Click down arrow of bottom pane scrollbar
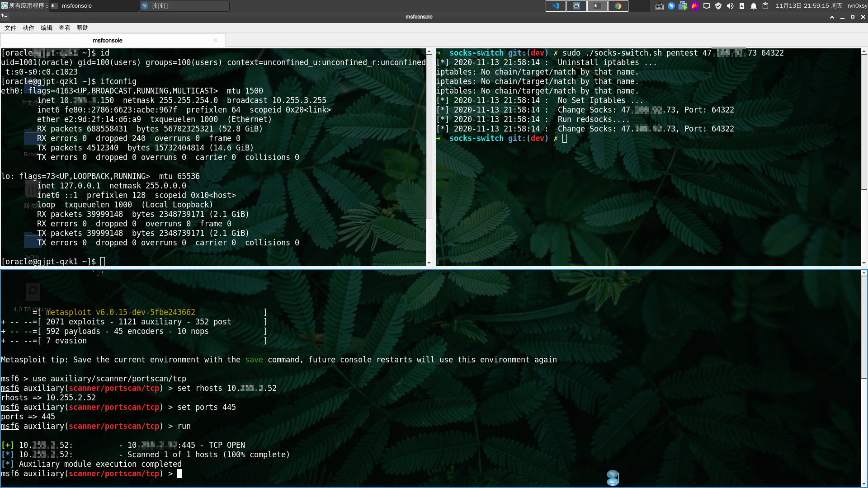Image resolution: width=868 pixels, height=488 pixels. (864, 484)
